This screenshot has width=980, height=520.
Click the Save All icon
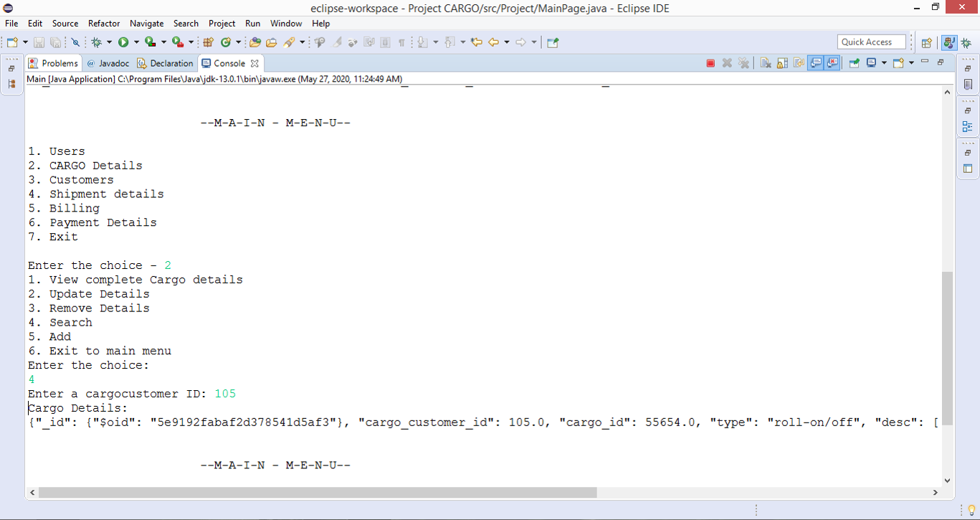pos(54,42)
